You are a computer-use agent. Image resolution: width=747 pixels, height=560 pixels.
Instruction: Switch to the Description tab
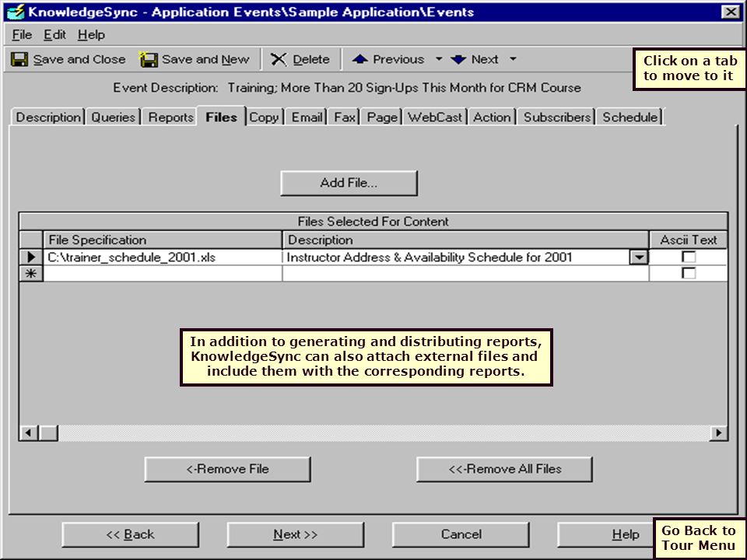pos(48,117)
